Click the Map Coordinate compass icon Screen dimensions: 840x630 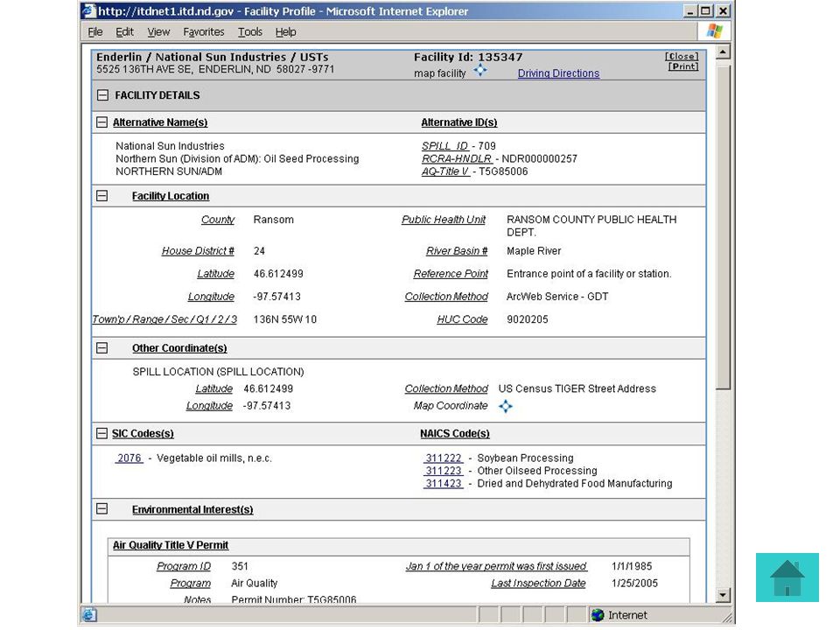tap(505, 407)
